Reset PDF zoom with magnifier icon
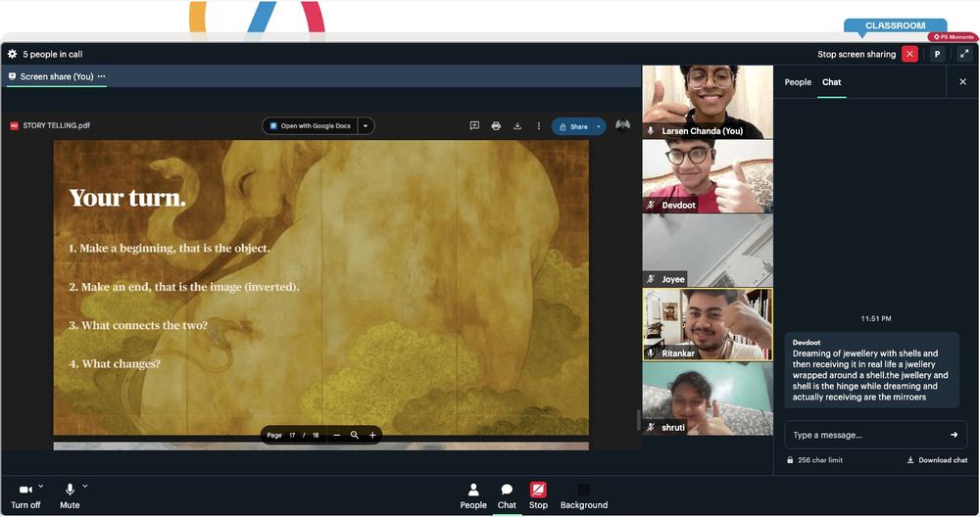The width and height of the screenshot is (980, 517). (355, 435)
